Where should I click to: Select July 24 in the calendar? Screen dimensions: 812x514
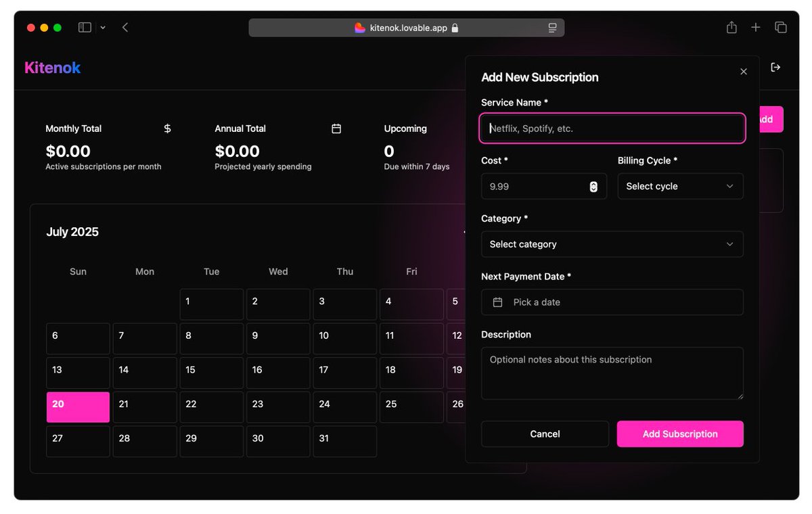tap(345, 407)
